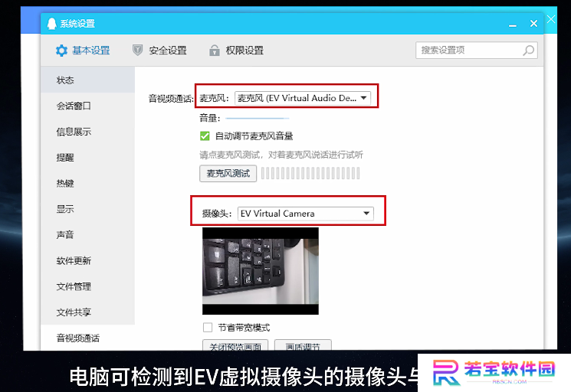Screen dimensions: 571x392
Task: Close the background window behind 系统设置
Action: (551, 19)
